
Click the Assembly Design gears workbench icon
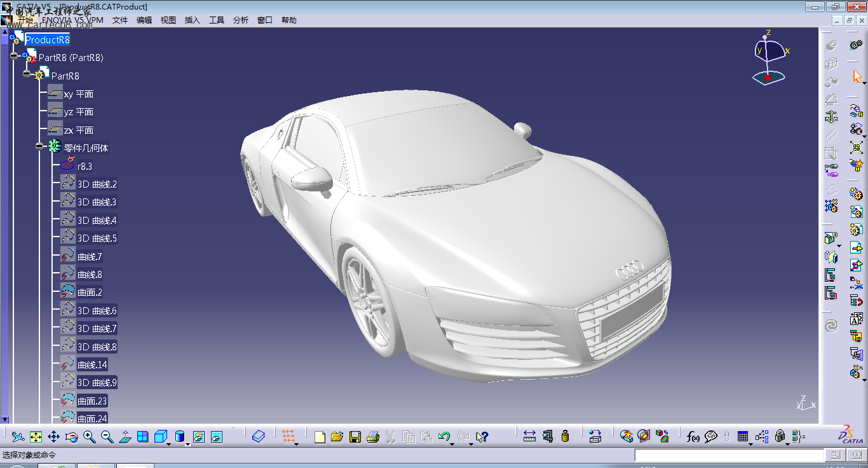[856, 45]
